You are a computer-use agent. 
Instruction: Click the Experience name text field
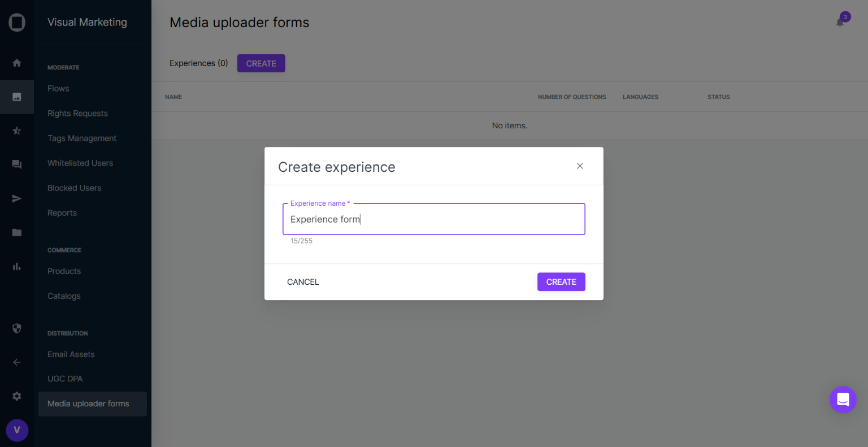tap(433, 219)
